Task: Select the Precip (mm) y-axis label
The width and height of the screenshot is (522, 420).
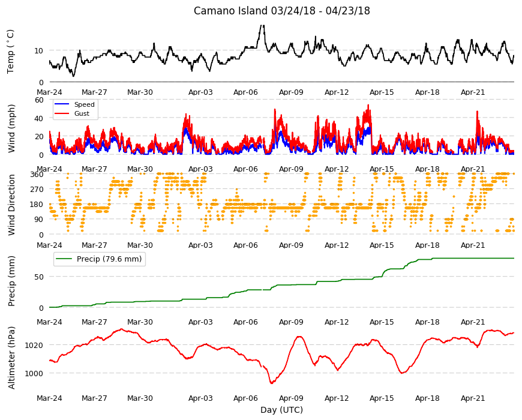Action: pyautogui.click(x=11, y=281)
